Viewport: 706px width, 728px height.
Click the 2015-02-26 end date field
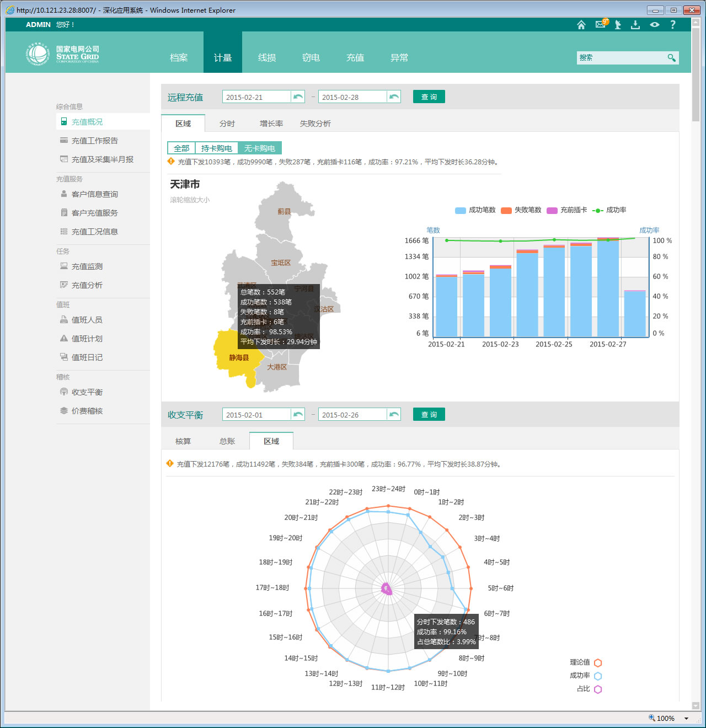pyautogui.click(x=352, y=415)
